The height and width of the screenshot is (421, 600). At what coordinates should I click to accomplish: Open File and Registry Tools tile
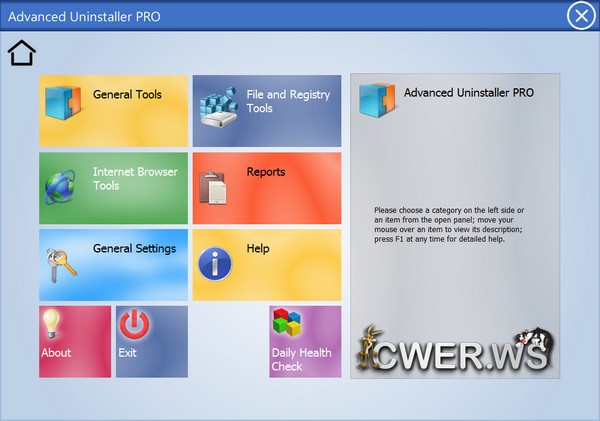click(267, 111)
